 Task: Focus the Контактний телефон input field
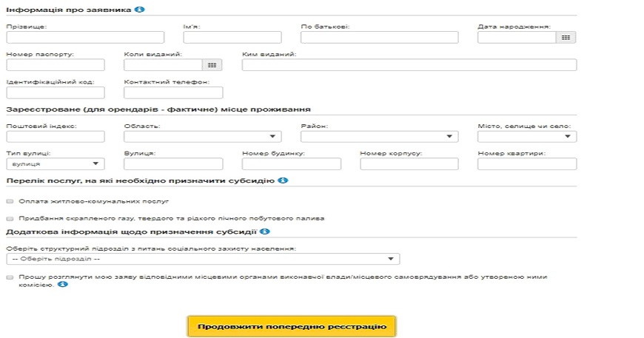click(x=173, y=92)
